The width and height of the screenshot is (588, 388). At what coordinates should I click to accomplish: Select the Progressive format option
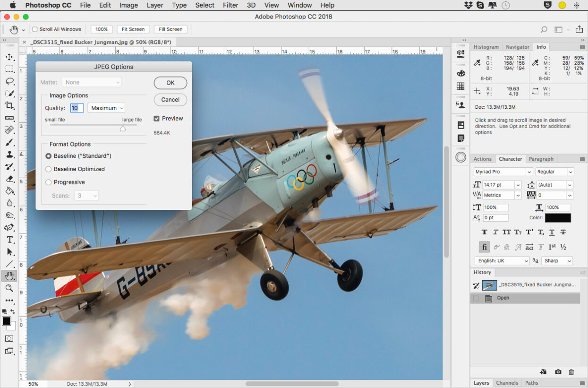(48, 182)
